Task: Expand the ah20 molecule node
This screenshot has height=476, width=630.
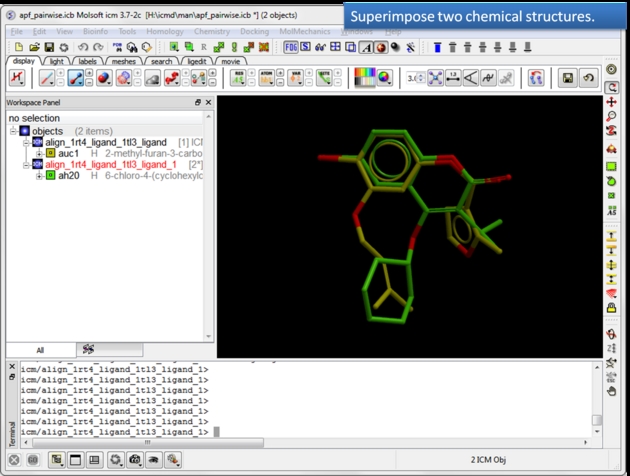Action: 38,175
